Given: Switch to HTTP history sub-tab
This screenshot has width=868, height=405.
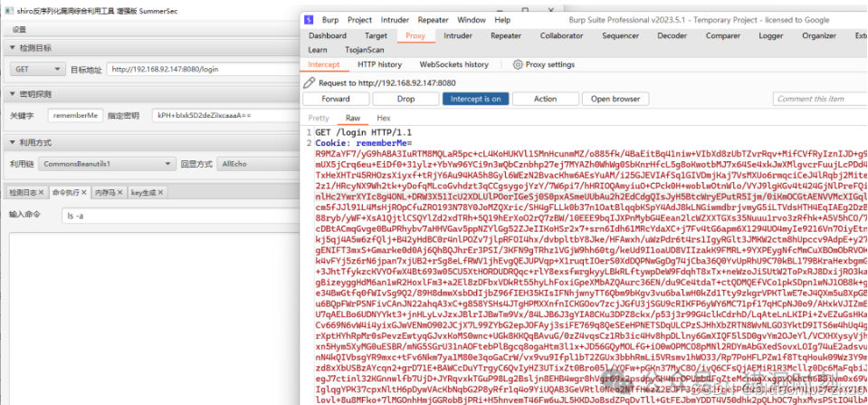Looking at the screenshot, I should click(x=380, y=64).
